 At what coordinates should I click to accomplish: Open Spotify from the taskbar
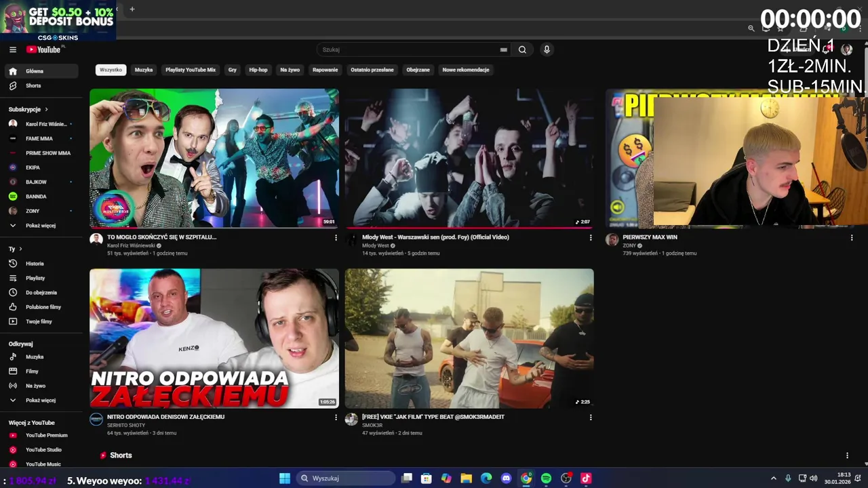[x=546, y=479]
